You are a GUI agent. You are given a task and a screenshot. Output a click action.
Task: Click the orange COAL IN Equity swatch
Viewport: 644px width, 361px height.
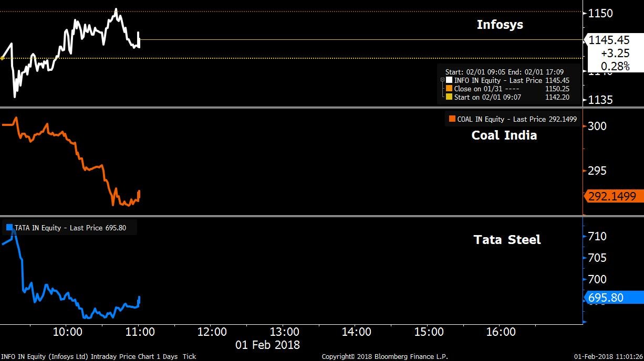pyautogui.click(x=452, y=119)
